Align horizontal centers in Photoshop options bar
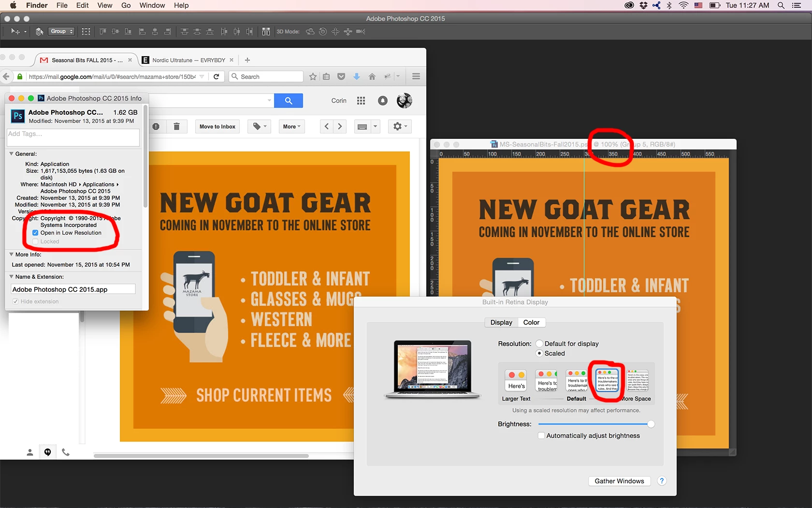The image size is (812, 508). [x=155, y=31]
